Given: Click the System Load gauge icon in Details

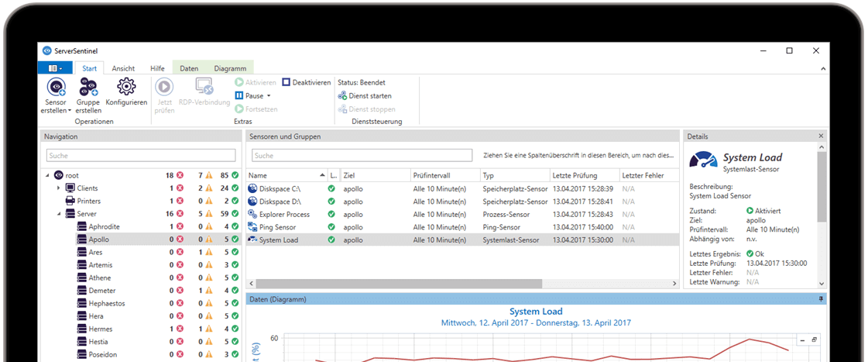Looking at the screenshot, I should point(704,160).
